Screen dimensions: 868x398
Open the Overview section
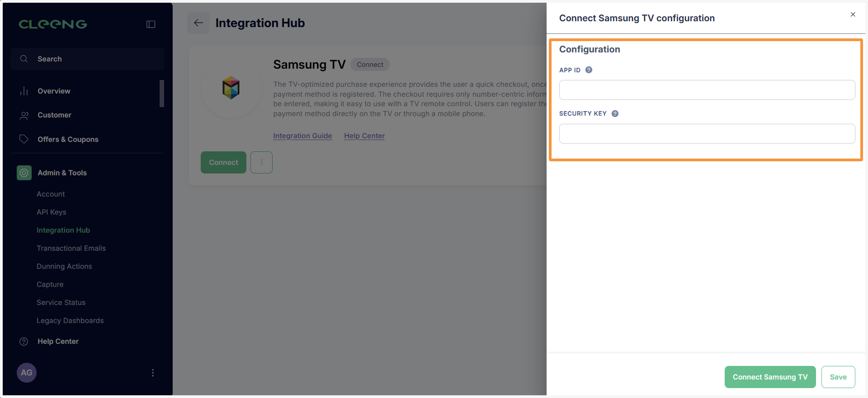pyautogui.click(x=54, y=91)
